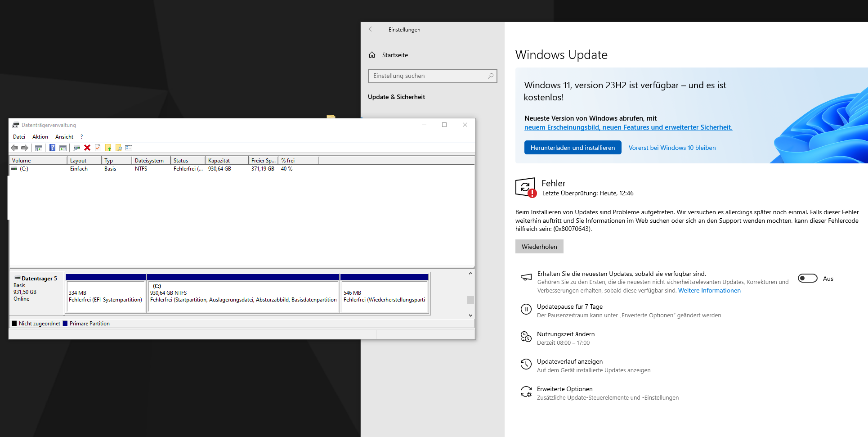Select the Datenträger 5 disk label panel
Image resolution: width=868 pixels, height=437 pixels.
coord(37,293)
